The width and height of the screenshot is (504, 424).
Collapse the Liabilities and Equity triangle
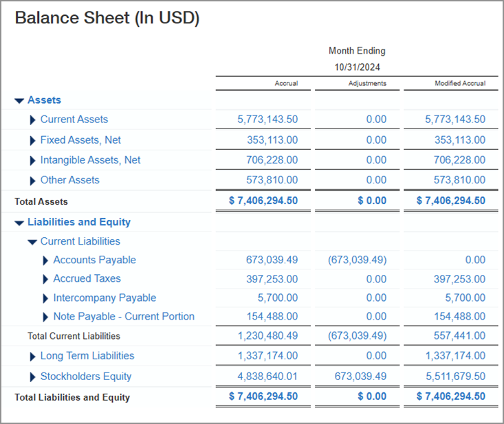[x=19, y=223]
